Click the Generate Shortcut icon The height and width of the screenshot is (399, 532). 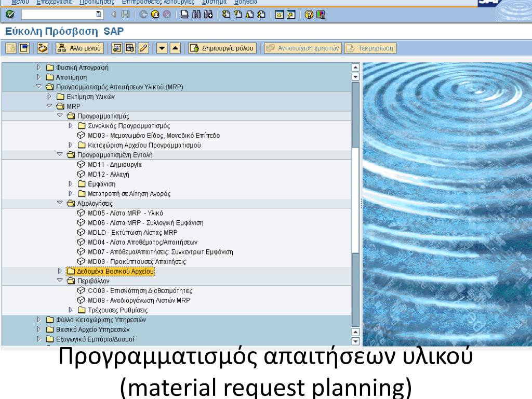pos(291,14)
